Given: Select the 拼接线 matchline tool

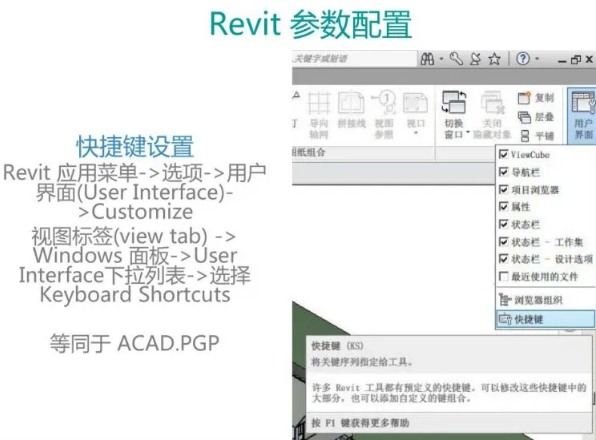Looking at the screenshot, I should [x=351, y=110].
